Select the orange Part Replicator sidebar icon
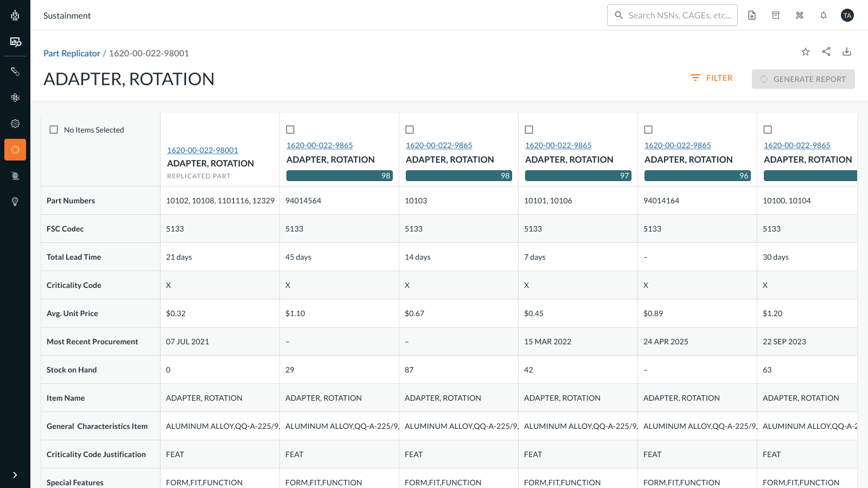The image size is (868, 488). (15, 150)
